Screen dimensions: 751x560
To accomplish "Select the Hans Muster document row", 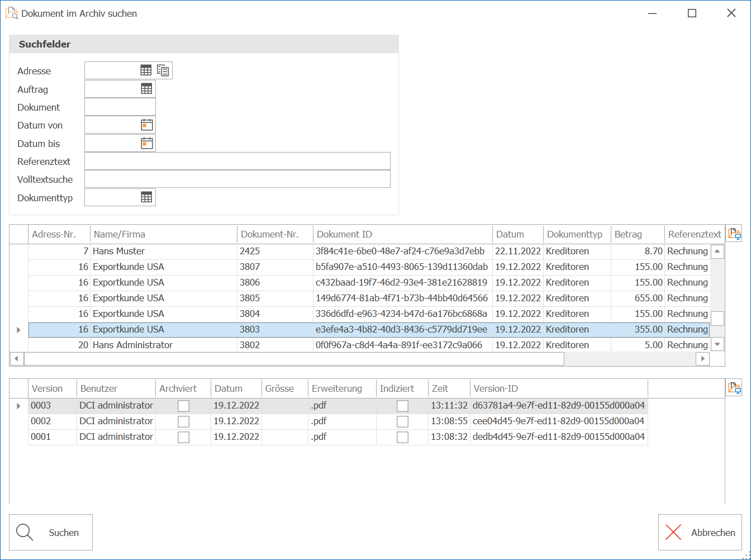I will [369, 251].
